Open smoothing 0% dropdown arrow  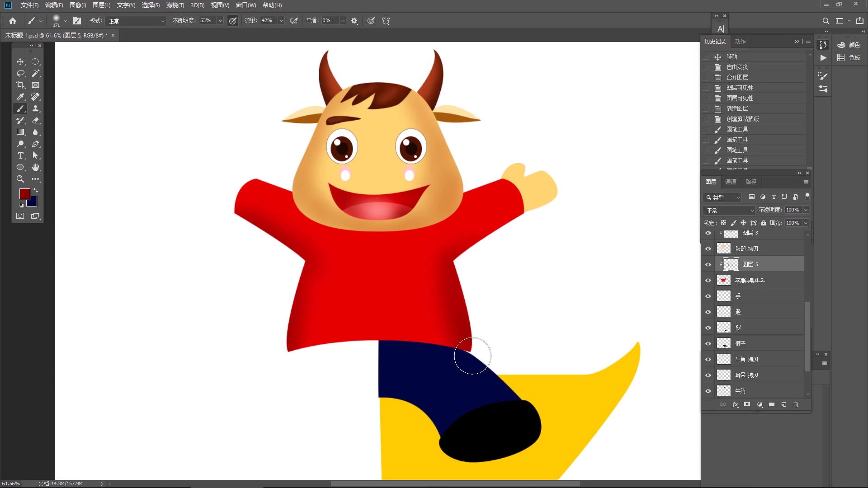[x=343, y=21]
